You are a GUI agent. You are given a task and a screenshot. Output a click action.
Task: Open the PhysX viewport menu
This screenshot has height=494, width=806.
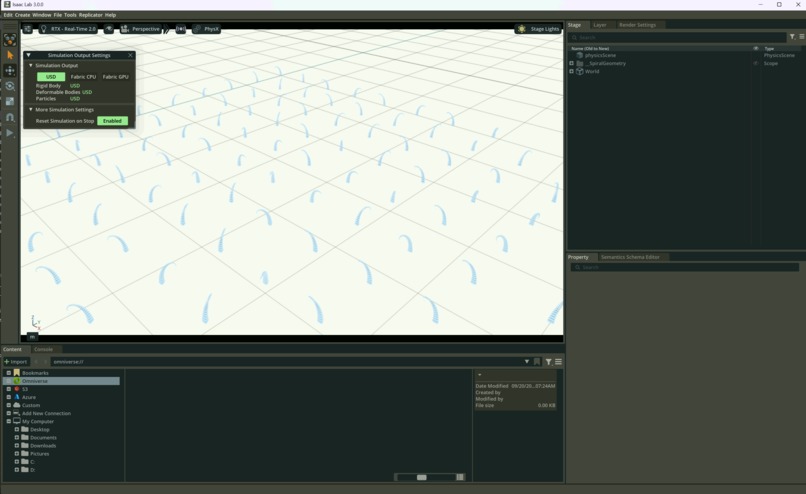pos(207,29)
